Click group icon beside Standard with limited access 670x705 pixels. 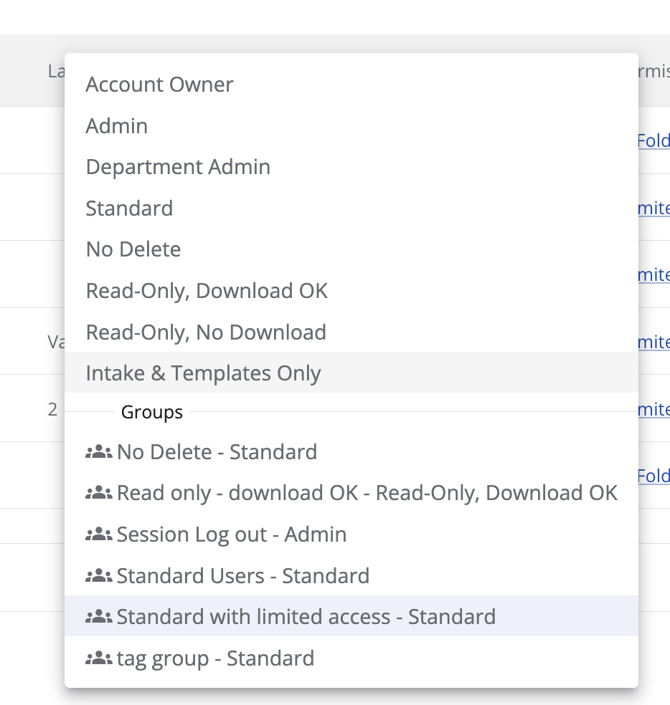(x=98, y=617)
